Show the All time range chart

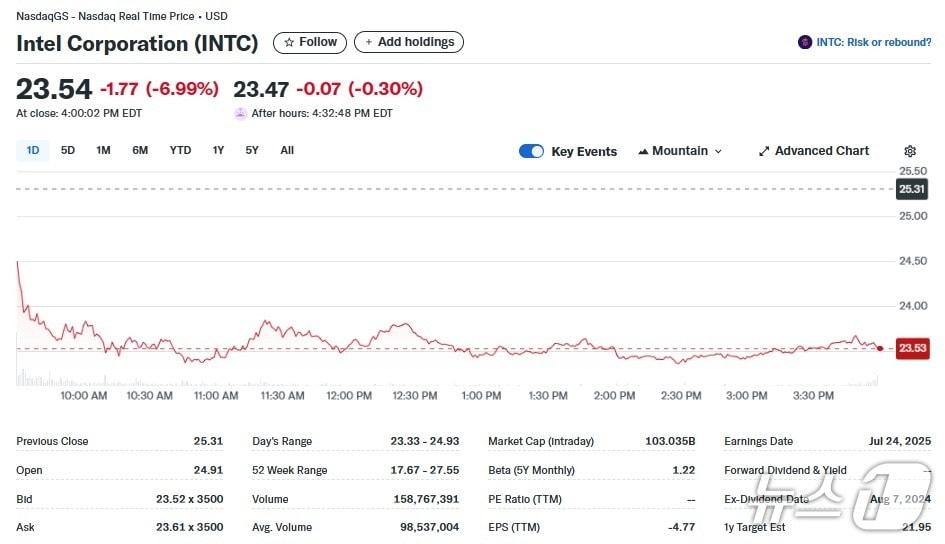click(x=287, y=150)
